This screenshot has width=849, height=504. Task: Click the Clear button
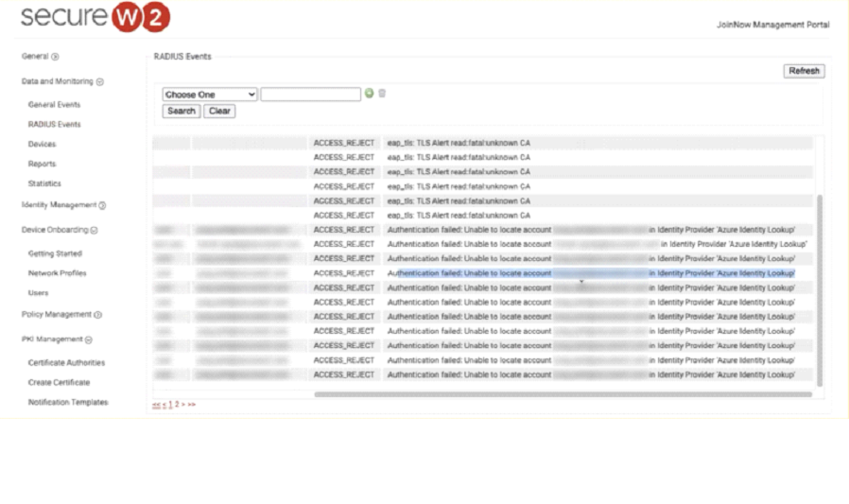click(219, 111)
